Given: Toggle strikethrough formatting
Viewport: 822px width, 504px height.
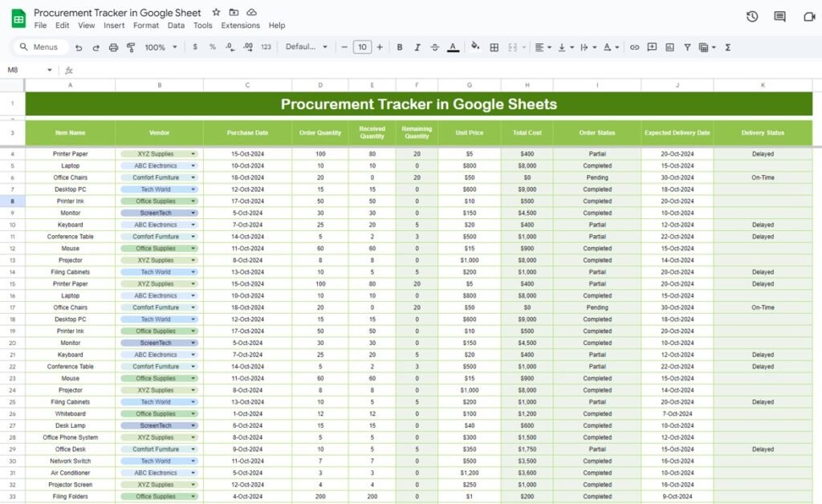Looking at the screenshot, I should pos(433,47).
